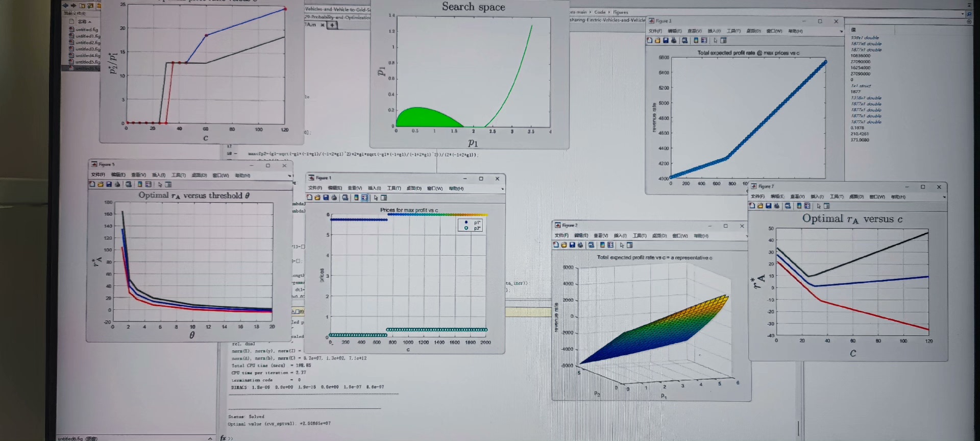The height and width of the screenshot is (441, 980).
Task: Open 查看(V) menu in Figure 3
Action: coord(695,31)
